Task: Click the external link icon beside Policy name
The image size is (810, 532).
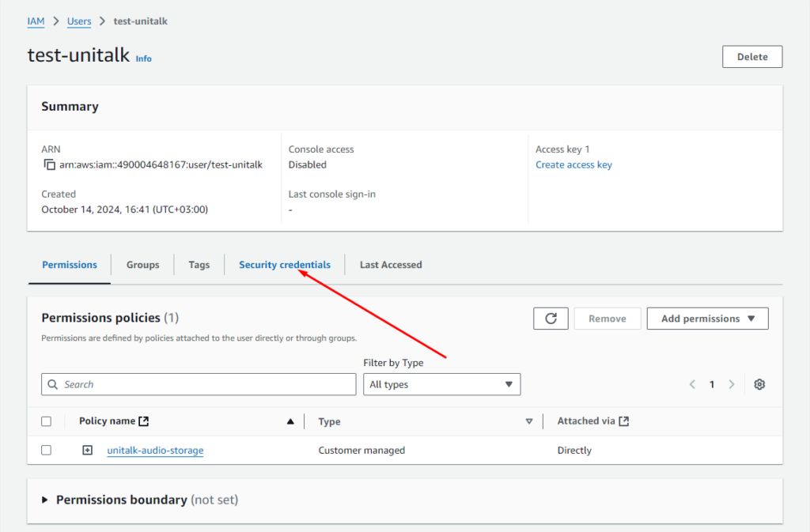Action: tap(143, 421)
